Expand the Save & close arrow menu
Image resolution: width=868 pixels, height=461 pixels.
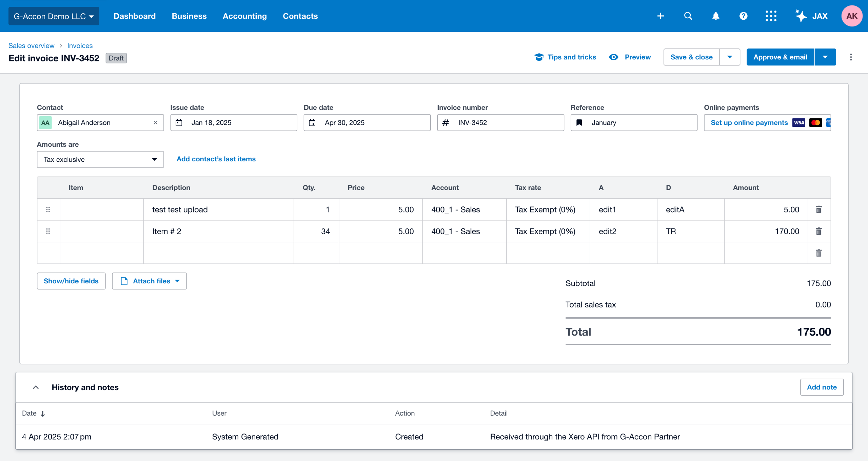pos(729,57)
